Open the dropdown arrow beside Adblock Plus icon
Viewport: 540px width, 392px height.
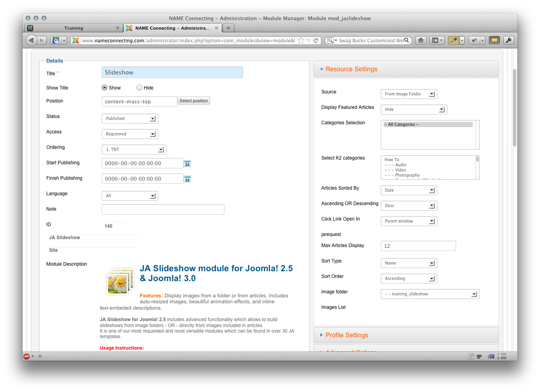click(x=33, y=356)
